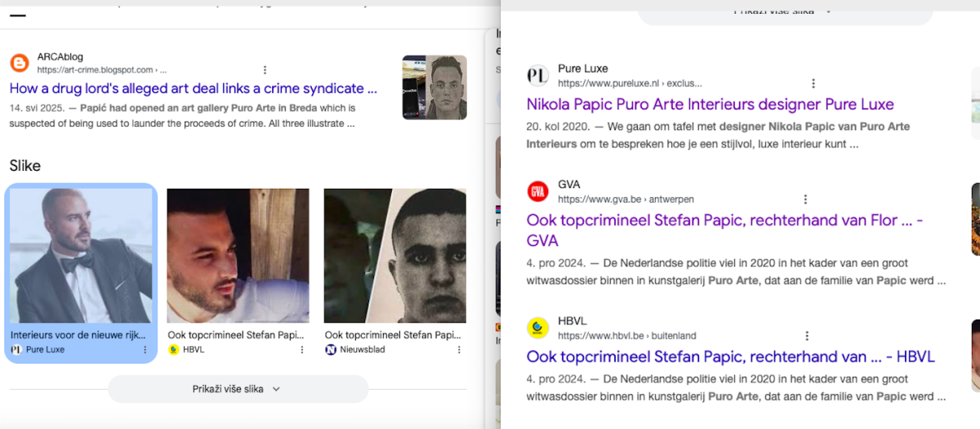The image size is (980, 429).
Task: Open "Nikola Papic Puro Arte Interieurs designer" link
Action: click(x=710, y=105)
